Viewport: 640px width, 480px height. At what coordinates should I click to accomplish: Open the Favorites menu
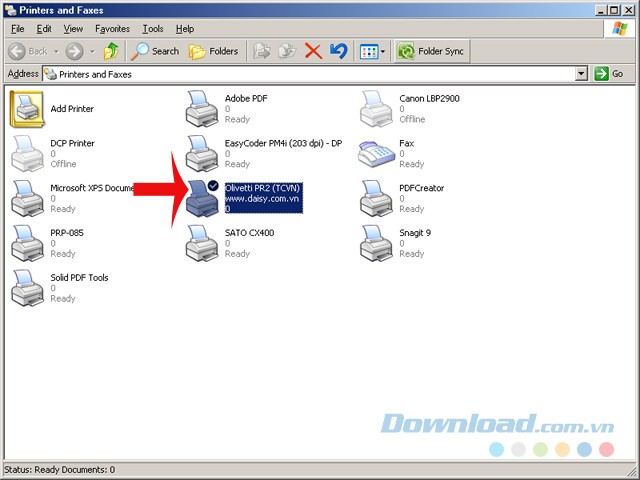click(112, 29)
